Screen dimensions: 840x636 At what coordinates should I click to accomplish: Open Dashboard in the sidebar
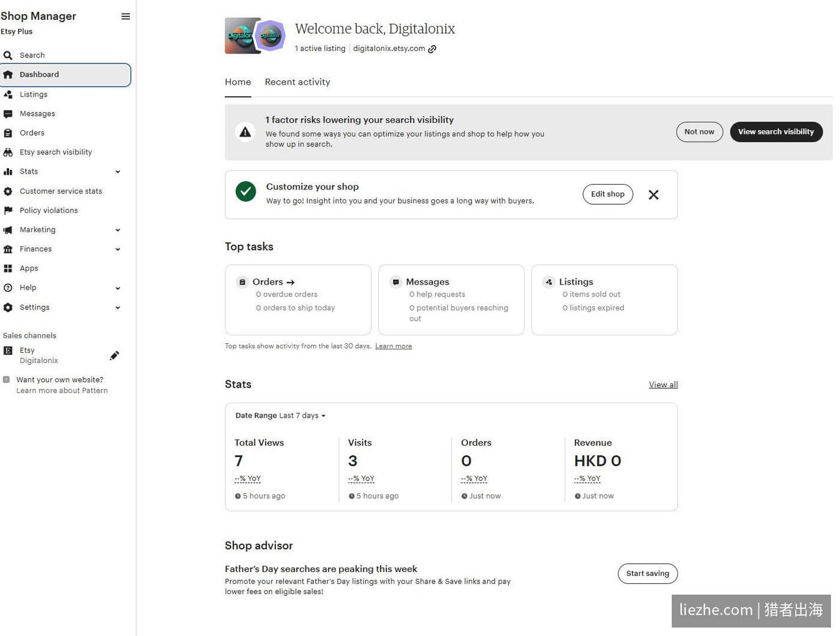pos(65,75)
